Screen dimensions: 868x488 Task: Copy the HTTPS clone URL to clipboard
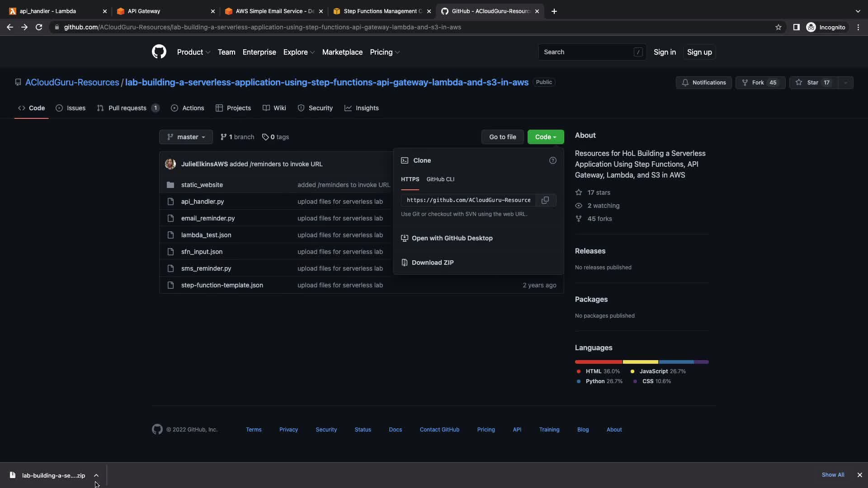point(545,200)
